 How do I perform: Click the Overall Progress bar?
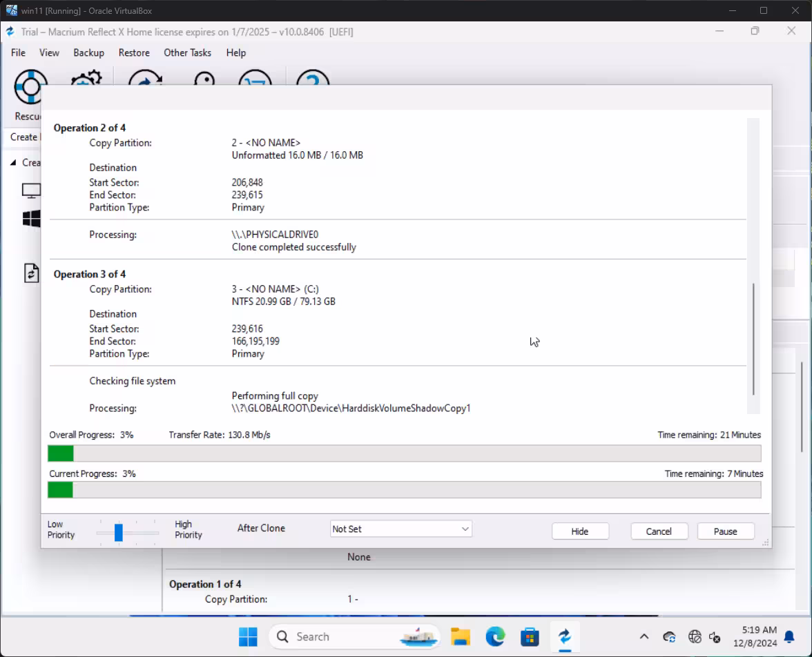(x=405, y=453)
